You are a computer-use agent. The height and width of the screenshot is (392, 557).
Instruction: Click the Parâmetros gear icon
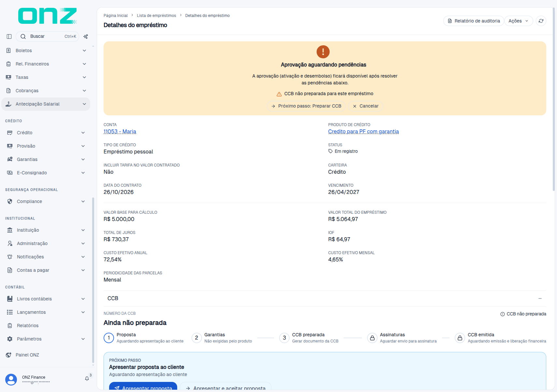pyautogui.click(x=10, y=339)
